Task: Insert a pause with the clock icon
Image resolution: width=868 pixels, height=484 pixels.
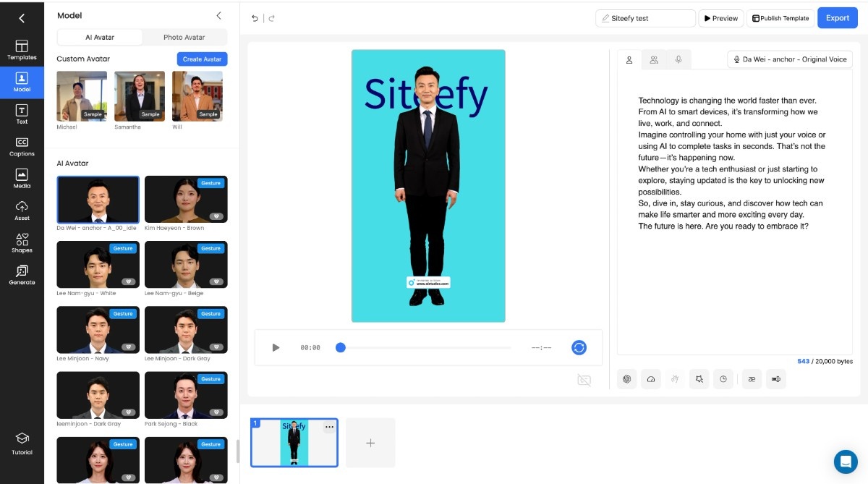Action: (x=723, y=378)
